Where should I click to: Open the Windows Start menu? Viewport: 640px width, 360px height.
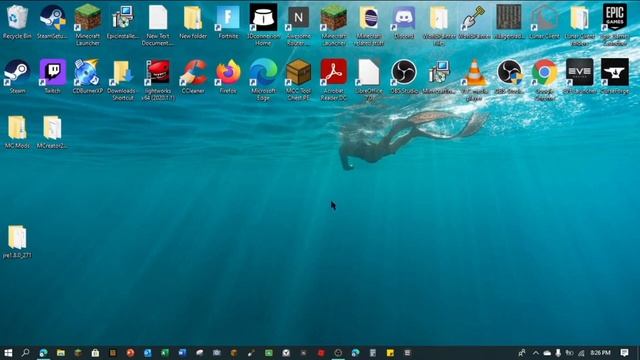[8, 353]
